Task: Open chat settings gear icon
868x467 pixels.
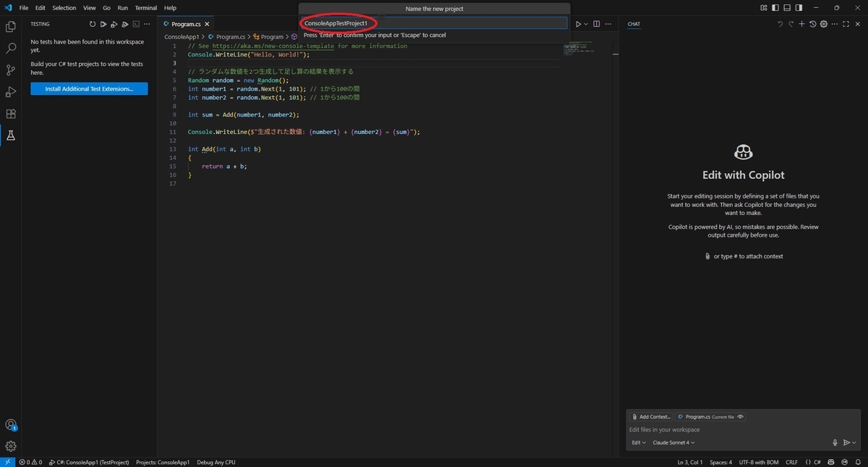Action: click(824, 24)
